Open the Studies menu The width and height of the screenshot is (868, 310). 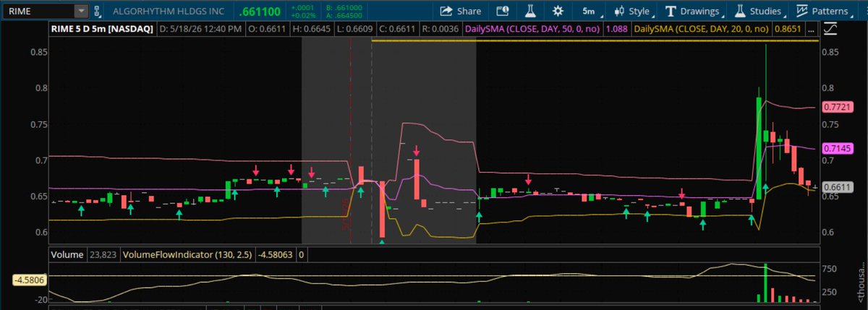[x=761, y=12]
